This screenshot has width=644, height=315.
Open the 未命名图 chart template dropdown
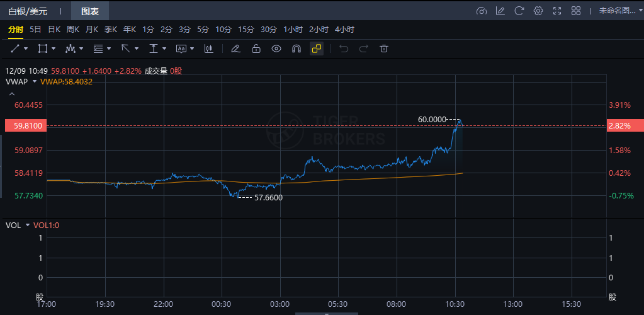(619, 11)
